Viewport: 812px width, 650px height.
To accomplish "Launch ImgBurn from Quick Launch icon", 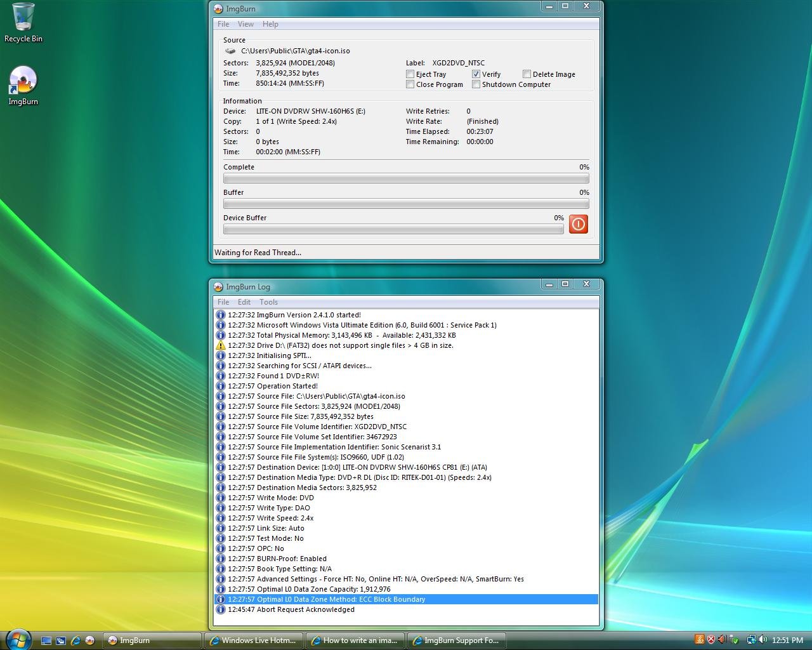I will 90,640.
